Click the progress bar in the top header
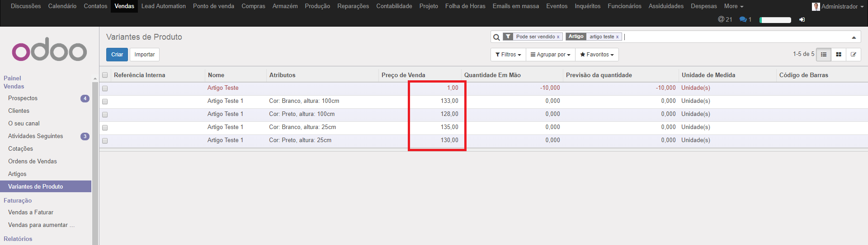Screen dimensions: 868x245 click(775, 20)
